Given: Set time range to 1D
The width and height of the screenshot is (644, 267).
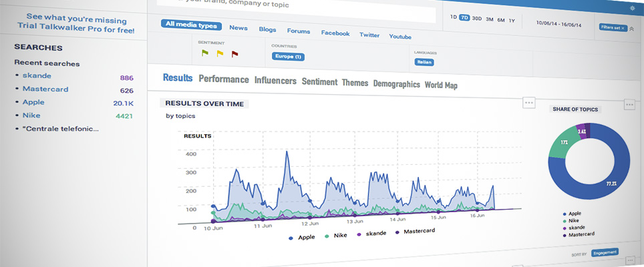Looking at the screenshot, I should coord(453,17).
